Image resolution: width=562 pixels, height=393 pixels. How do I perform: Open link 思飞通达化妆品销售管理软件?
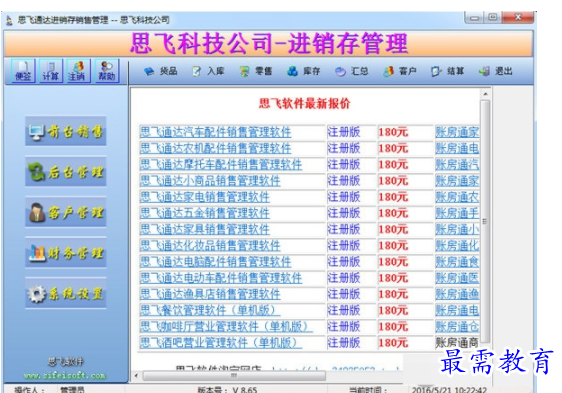coord(210,246)
